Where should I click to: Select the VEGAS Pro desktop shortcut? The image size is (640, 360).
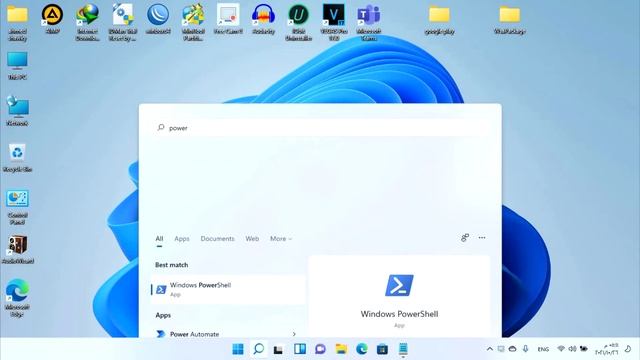(x=334, y=22)
